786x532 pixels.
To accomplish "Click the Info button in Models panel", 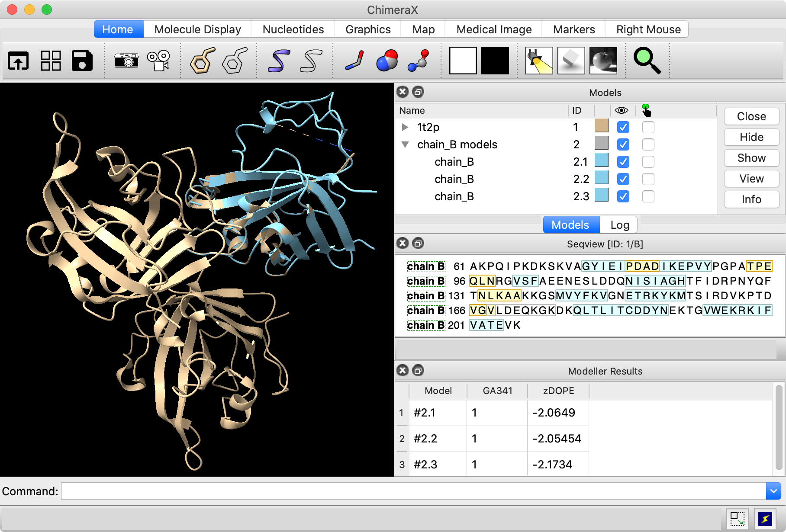I will [x=751, y=199].
